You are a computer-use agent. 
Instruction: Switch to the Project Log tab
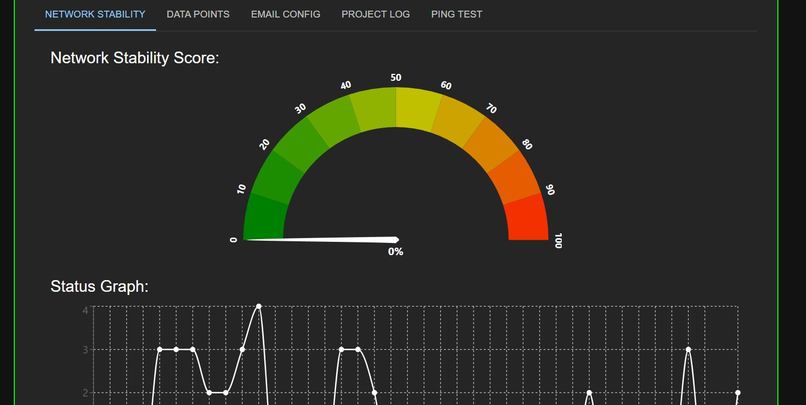coord(376,14)
